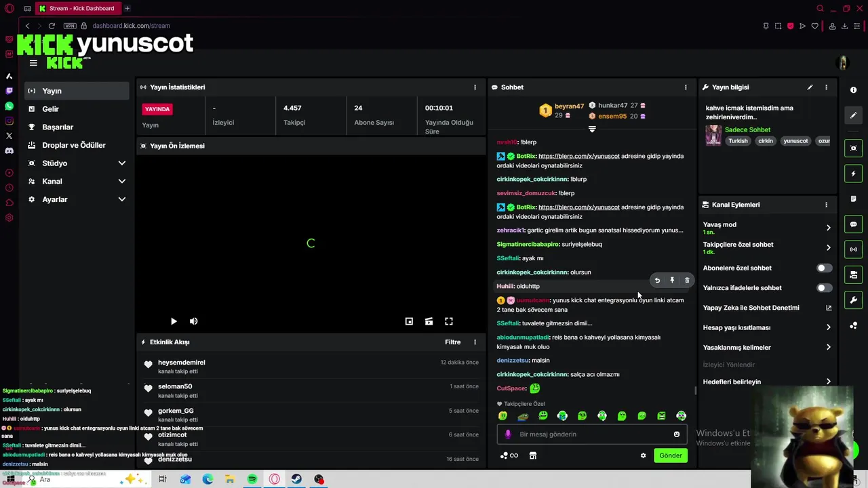868x488 pixels.
Task: Click the pencil edit icon in Yayın bilgisi
Action: coord(810,87)
